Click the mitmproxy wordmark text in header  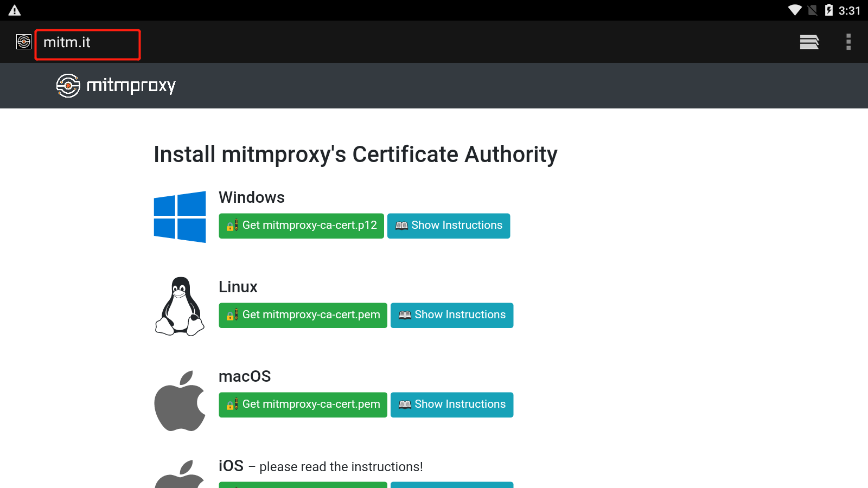(x=131, y=86)
